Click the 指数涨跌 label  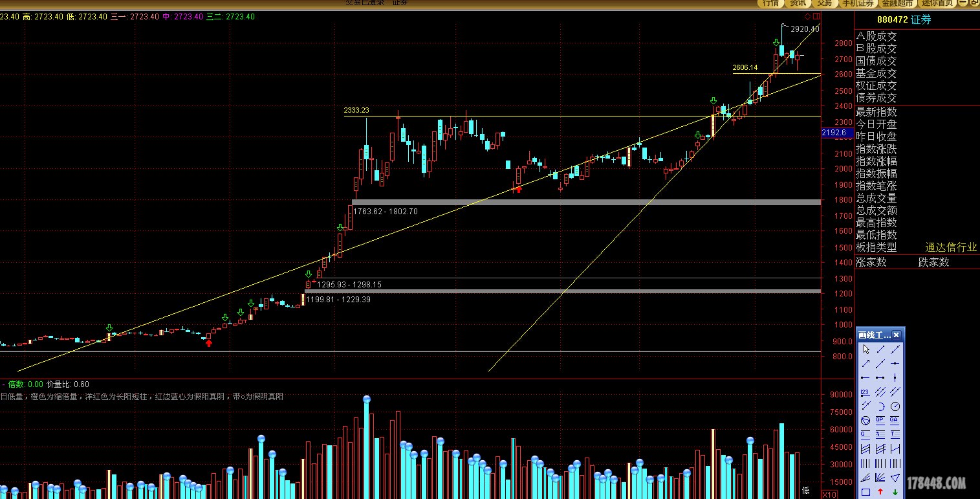(877, 149)
